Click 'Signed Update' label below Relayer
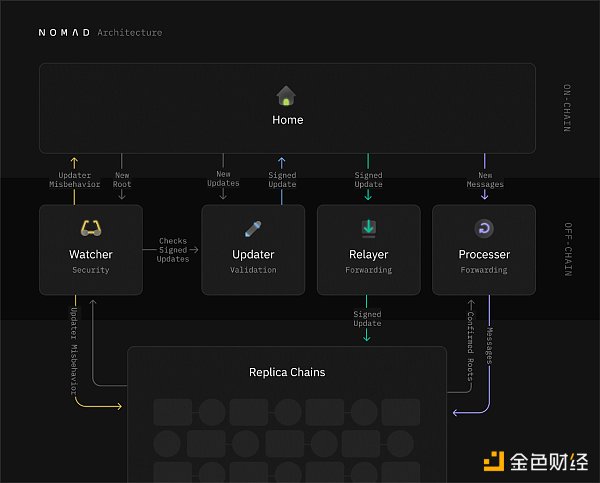This screenshot has width=600, height=483. [367, 319]
